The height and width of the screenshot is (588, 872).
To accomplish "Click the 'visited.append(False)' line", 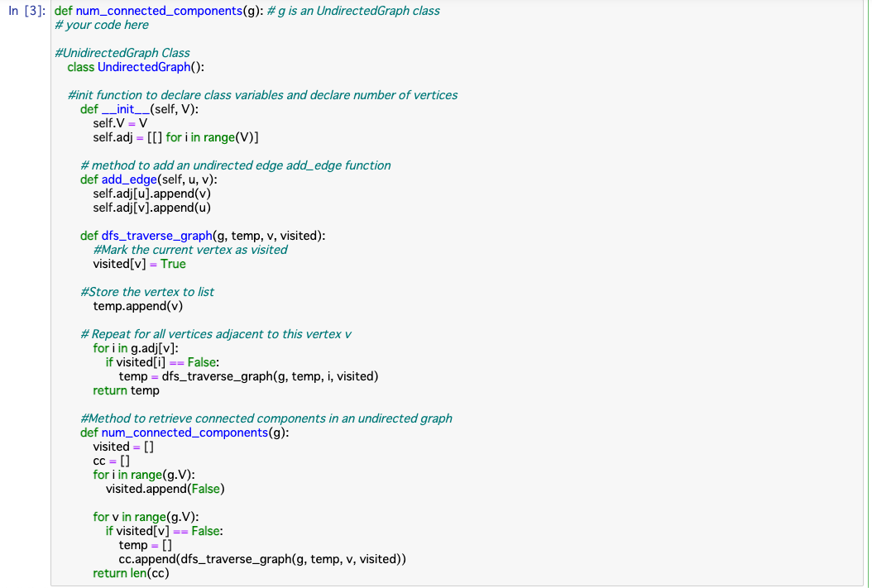I will [x=165, y=489].
